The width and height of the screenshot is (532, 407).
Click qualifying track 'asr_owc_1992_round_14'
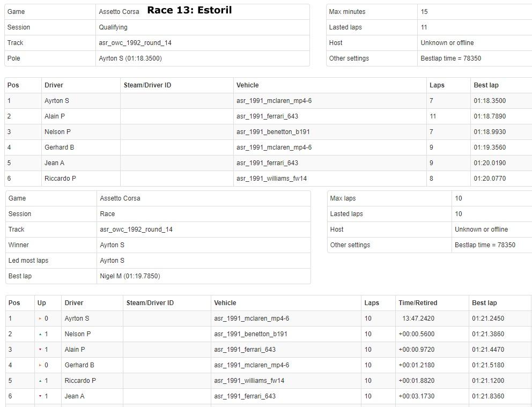pos(135,43)
